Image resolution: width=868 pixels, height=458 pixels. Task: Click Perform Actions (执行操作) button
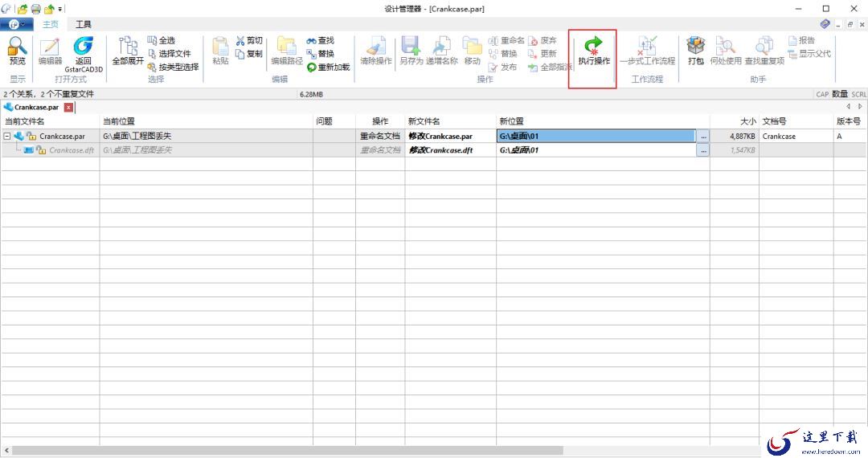(593, 51)
